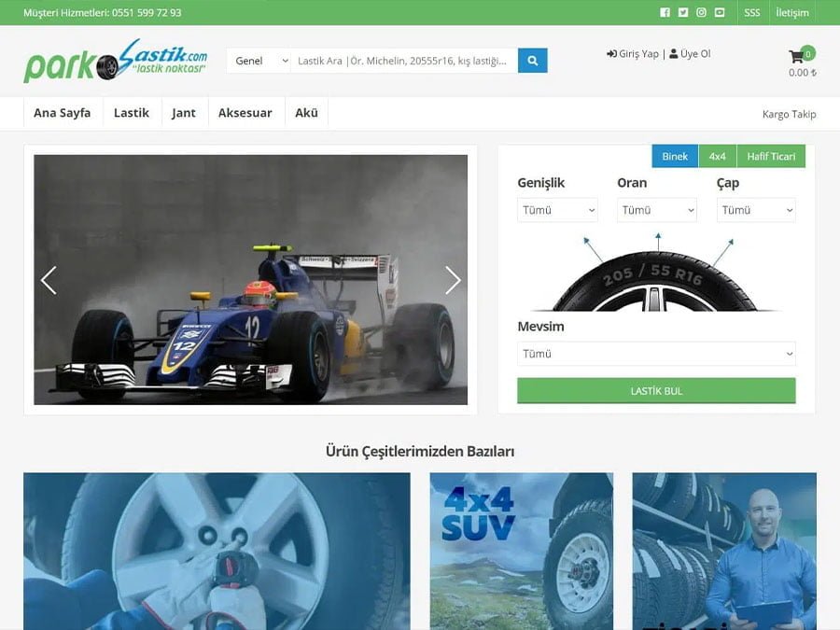Advance the slider with right arrow
This screenshot has height=630, width=840.
[454, 280]
